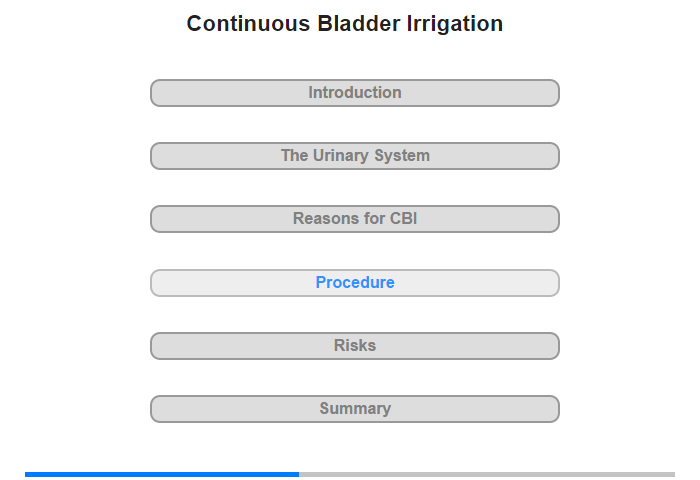
Task: Click the light-colored active Procedure button
Action: (354, 283)
